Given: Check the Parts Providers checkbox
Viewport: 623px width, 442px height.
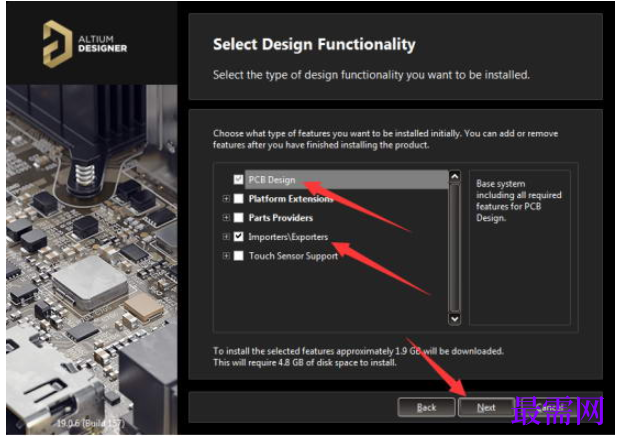Looking at the screenshot, I should click(238, 217).
